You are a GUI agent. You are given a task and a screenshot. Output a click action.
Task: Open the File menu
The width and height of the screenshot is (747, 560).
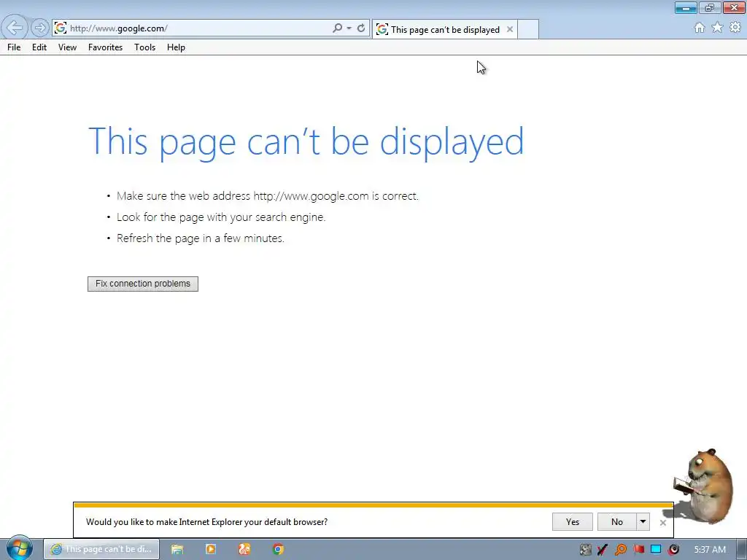coord(14,47)
